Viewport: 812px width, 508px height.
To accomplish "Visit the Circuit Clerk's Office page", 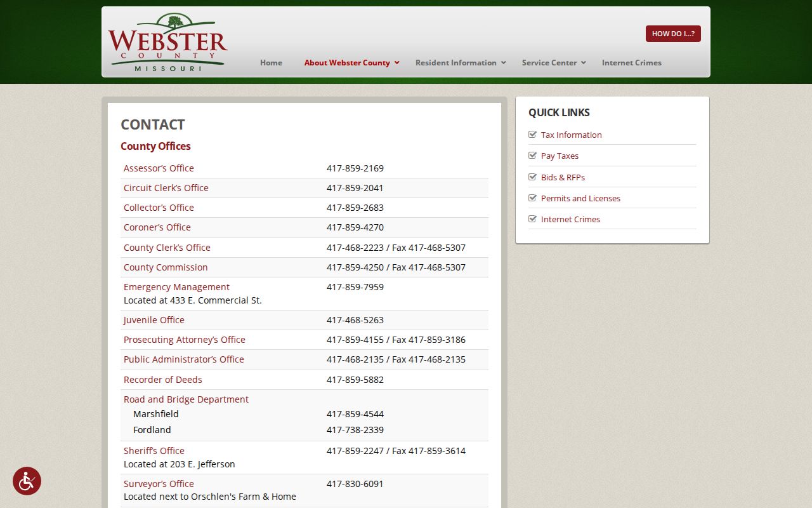I will coord(166,188).
